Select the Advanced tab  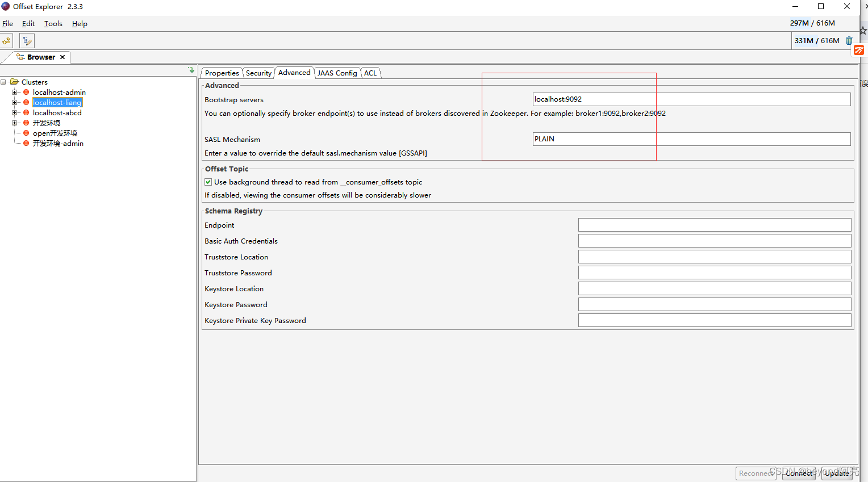point(294,72)
